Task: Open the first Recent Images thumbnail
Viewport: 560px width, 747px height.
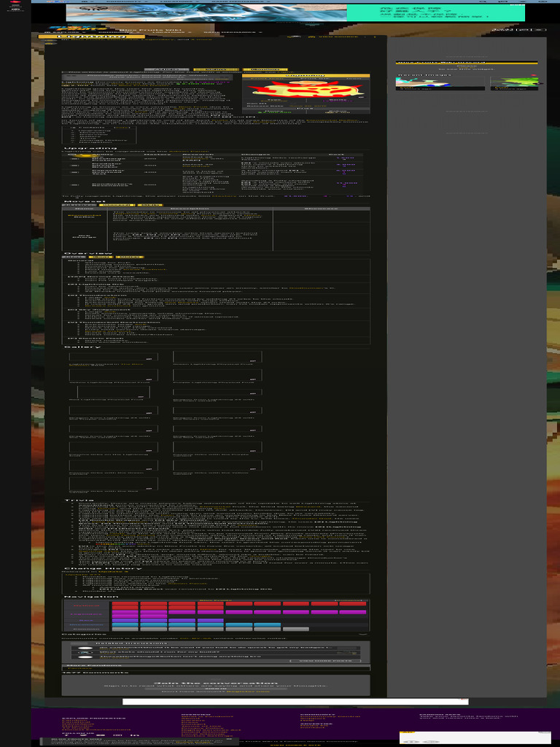Action: pos(440,83)
